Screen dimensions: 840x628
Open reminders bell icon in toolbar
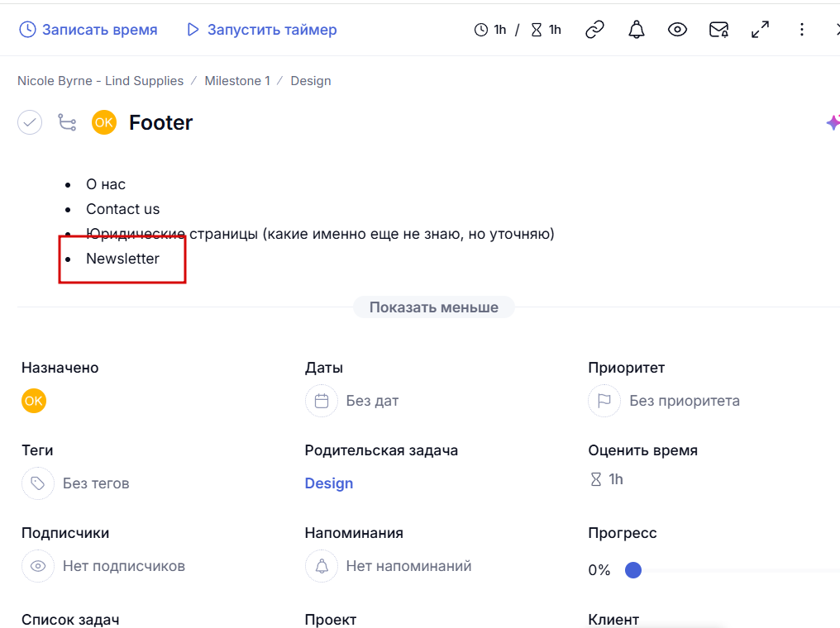636,30
